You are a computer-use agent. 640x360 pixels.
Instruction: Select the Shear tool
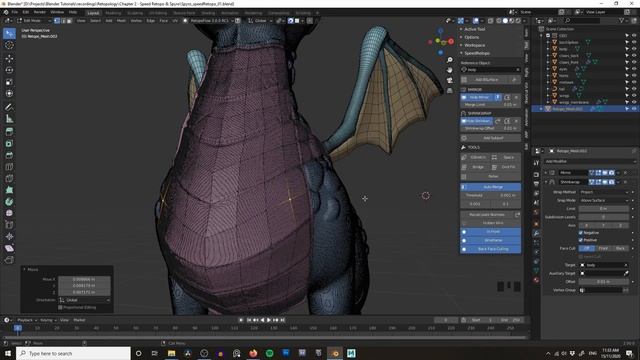tap(9, 248)
